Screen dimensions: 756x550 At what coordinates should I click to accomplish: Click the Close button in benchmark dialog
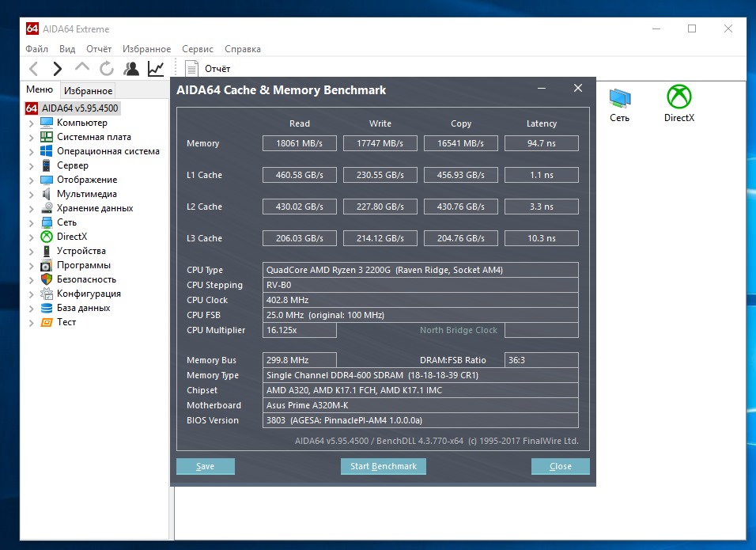[560, 466]
